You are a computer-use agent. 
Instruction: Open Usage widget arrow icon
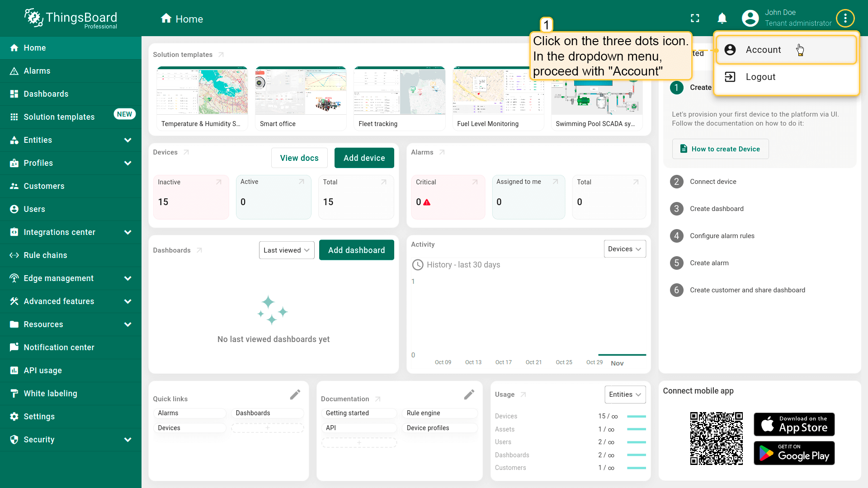point(524,394)
